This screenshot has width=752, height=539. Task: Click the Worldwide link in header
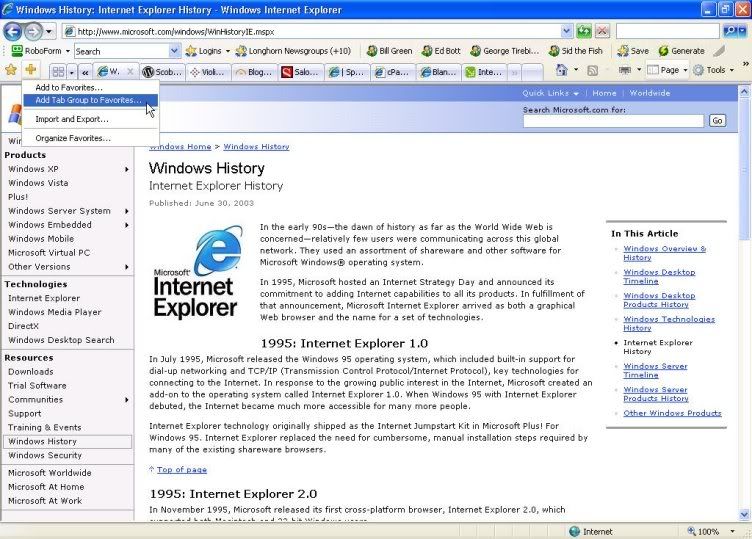[649, 93]
